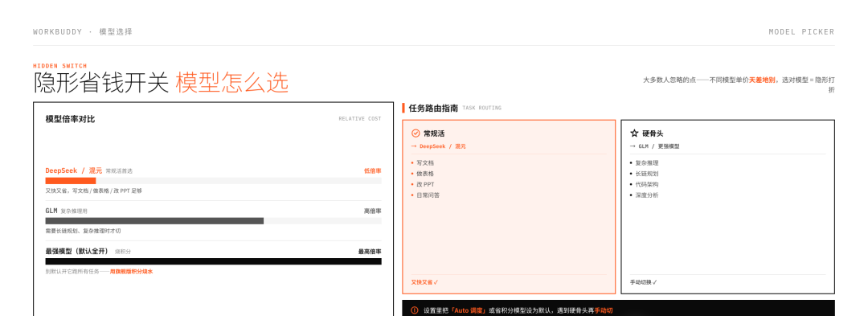Click the 日常问答 list item

tap(428, 195)
